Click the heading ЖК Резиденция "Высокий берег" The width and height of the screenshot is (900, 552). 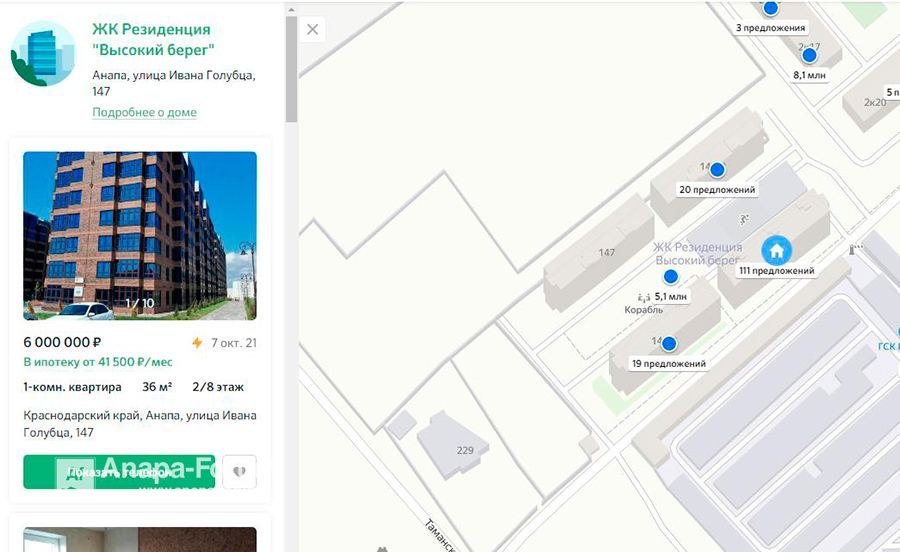(153, 40)
